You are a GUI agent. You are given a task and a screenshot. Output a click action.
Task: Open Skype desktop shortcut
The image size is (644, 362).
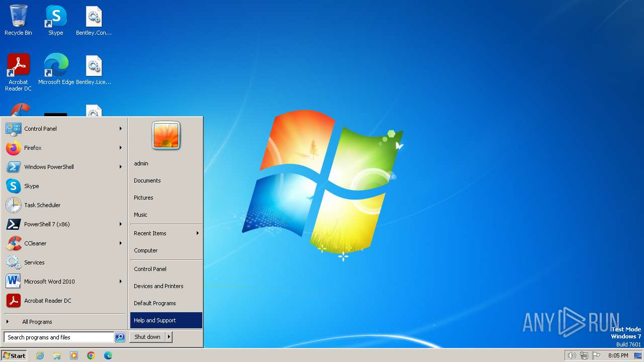point(56,21)
